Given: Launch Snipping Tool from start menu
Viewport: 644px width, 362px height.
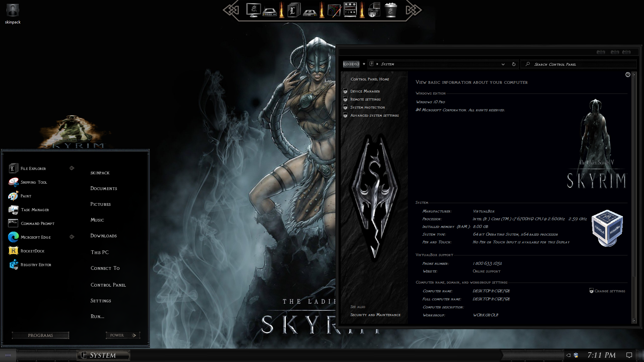Looking at the screenshot, I should [x=34, y=182].
